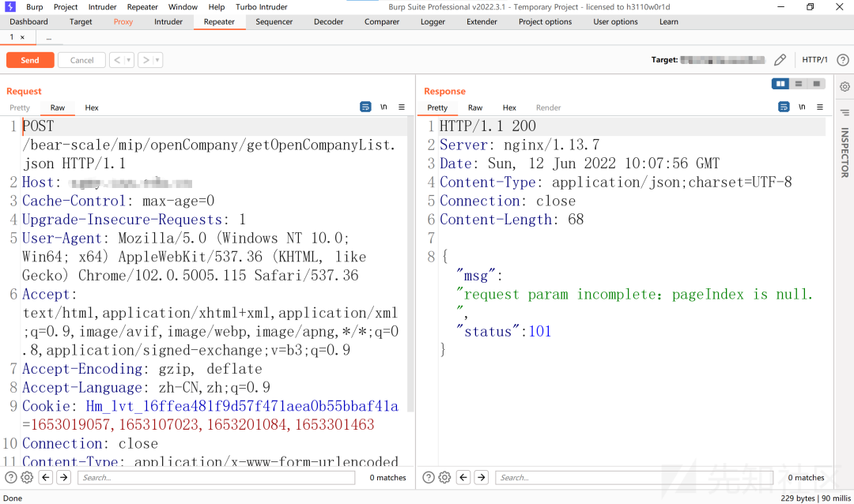Viewport: 854px width, 504px height.
Task: Open request search settings gear
Action: (x=27, y=477)
